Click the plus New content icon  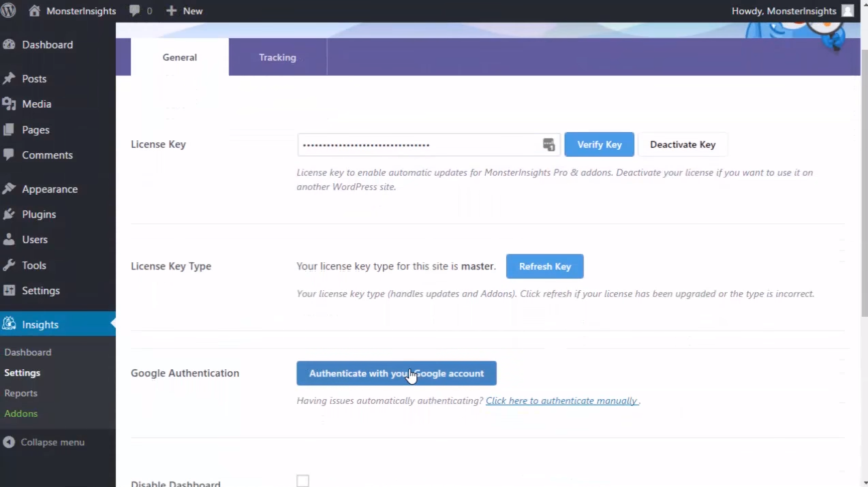[171, 11]
